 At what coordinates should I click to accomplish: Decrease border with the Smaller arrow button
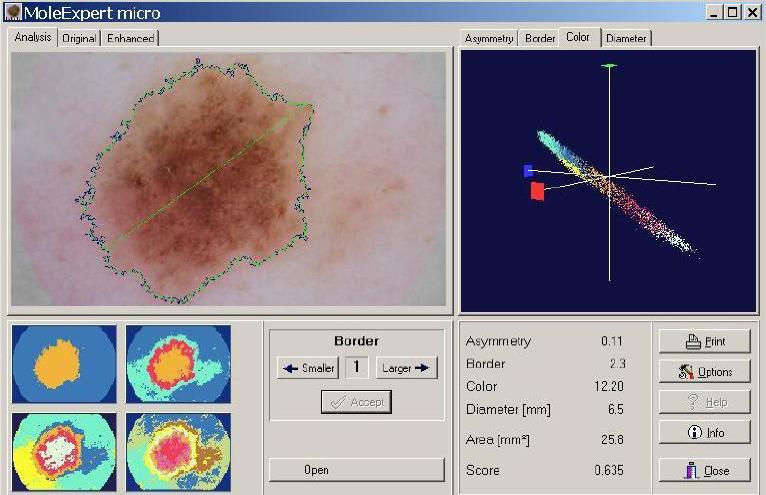(307, 368)
